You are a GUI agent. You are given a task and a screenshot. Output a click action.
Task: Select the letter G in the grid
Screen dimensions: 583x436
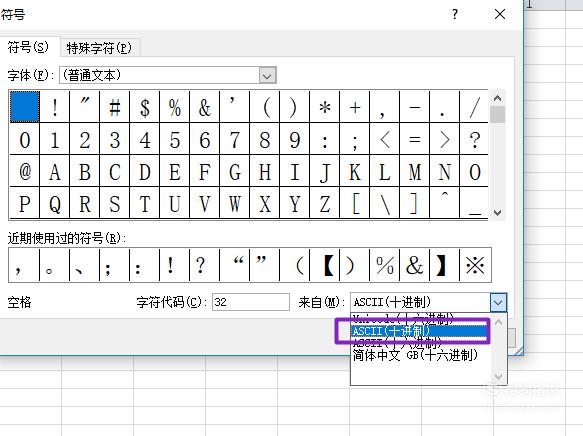235,171
